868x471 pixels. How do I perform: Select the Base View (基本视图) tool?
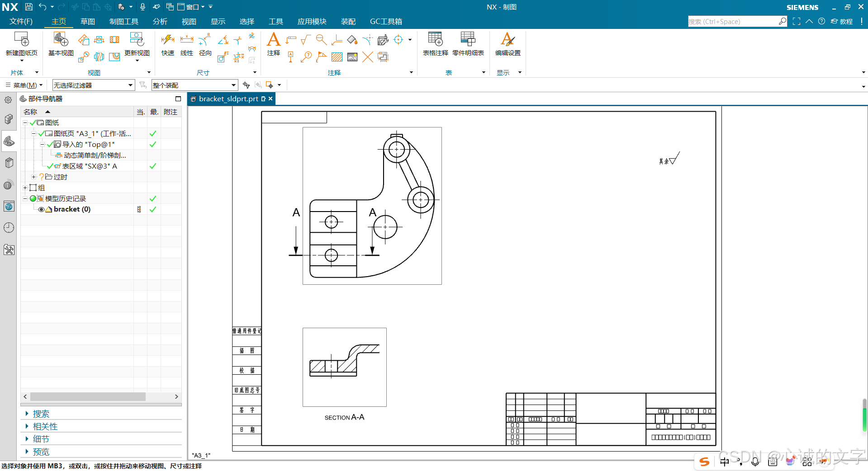coord(61,39)
